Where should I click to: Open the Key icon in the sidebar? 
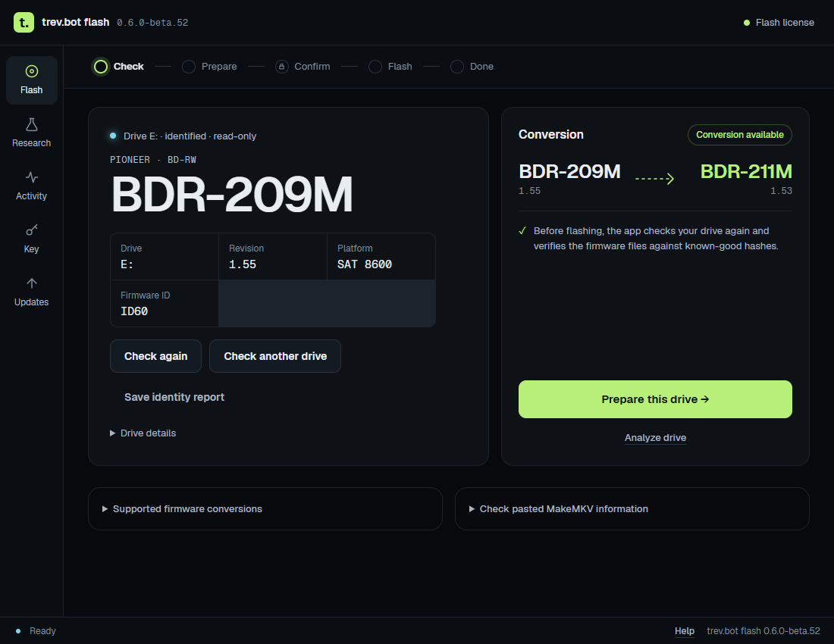(x=31, y=230)
